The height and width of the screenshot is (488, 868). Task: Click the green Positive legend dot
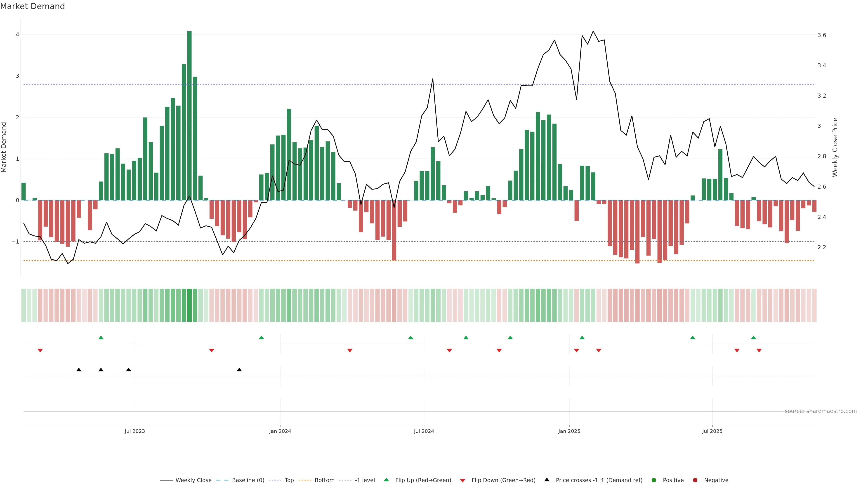(654, 480)
